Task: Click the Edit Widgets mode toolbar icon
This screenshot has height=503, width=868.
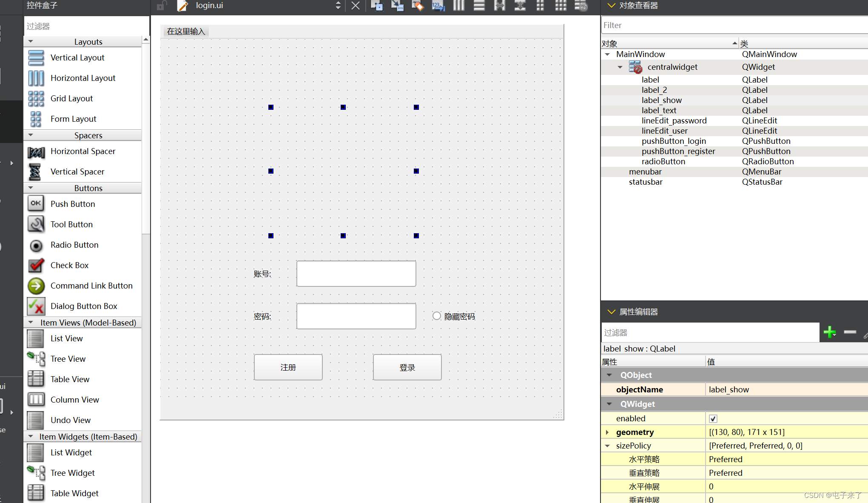Action: (376, 6)
